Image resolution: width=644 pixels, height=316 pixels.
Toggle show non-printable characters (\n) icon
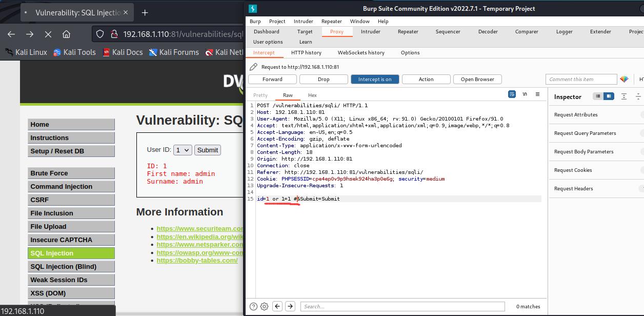pos(525,94)
